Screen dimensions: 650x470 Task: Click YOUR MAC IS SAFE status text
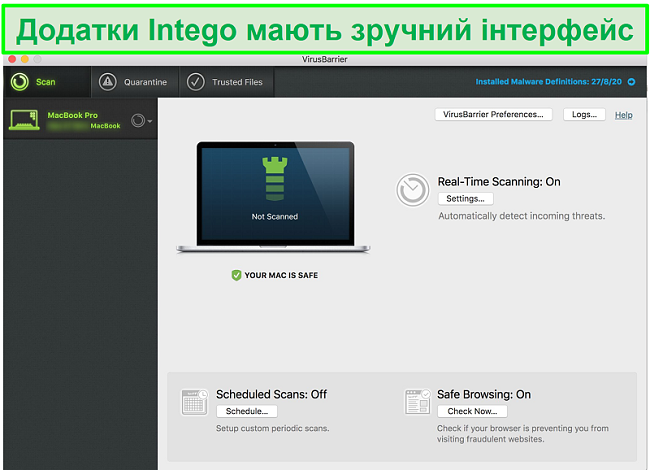[281, 275]
